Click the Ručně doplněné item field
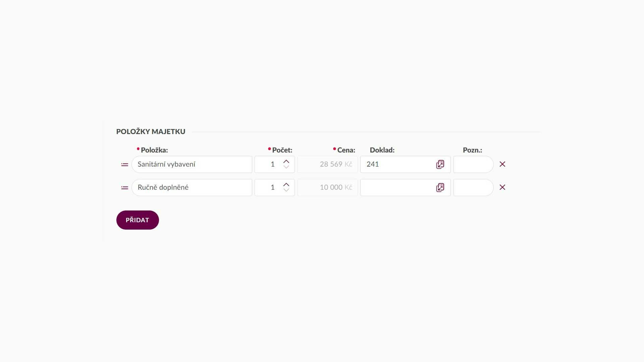This screenshot has width=644, height=362. (192, 187)
